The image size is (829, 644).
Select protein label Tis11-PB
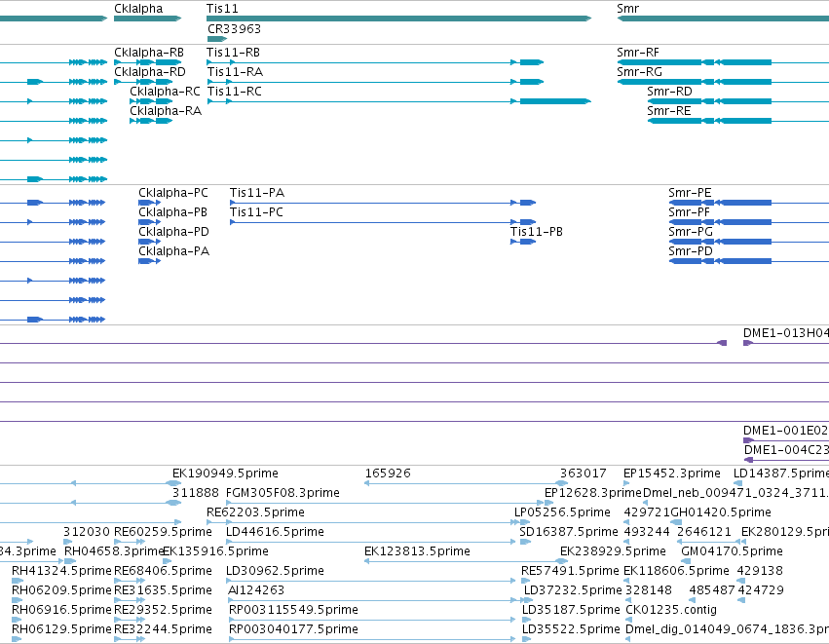tap(537, 232)
